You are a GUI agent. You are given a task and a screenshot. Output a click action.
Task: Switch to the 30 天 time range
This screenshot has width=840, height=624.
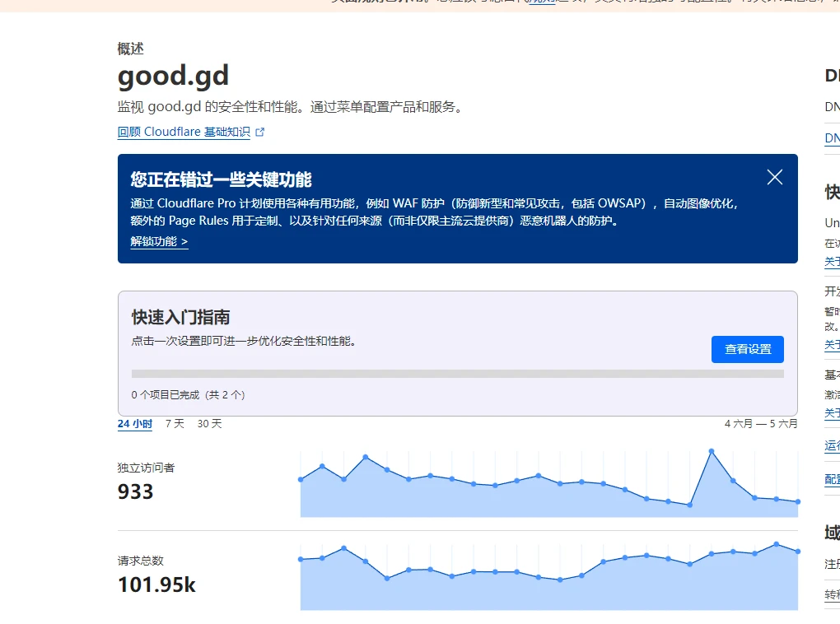(x=209, y=424)
